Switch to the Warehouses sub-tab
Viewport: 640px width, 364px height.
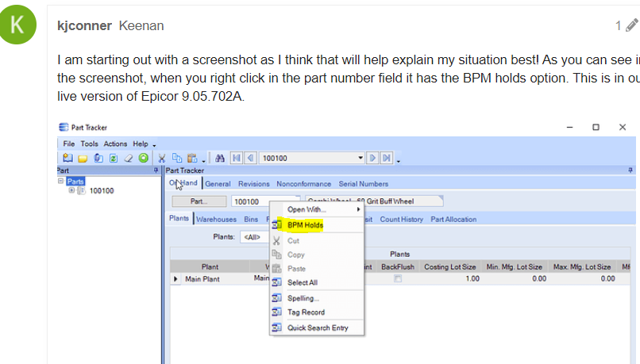tap(216, 220)
